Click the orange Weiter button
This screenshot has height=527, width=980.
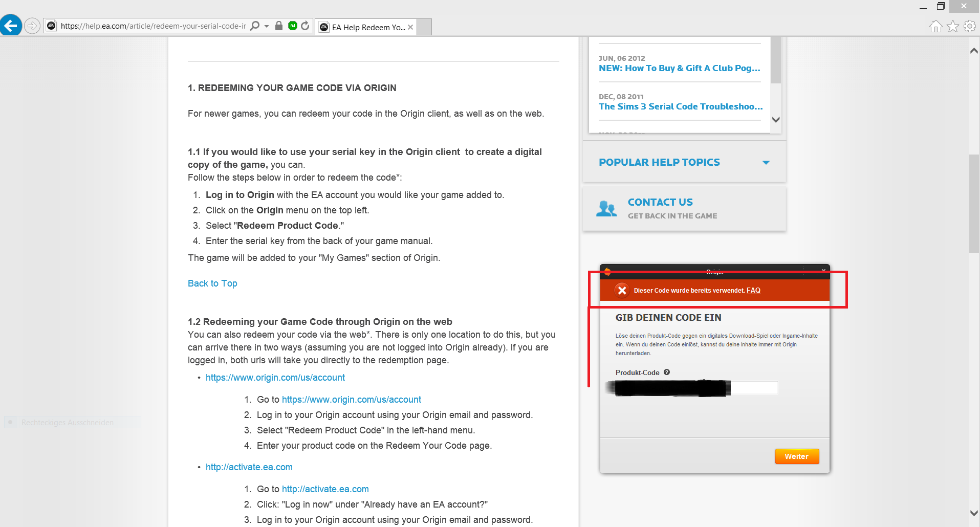pos(797,456)
